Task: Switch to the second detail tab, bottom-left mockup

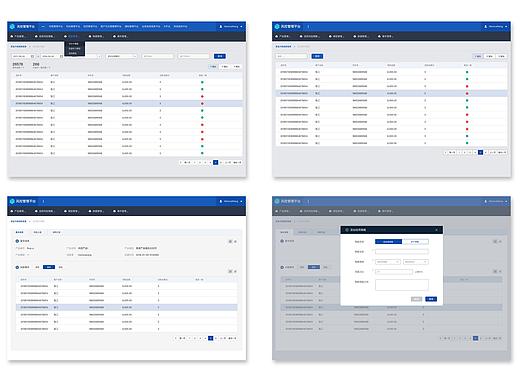Action: [x=38, y=232]
